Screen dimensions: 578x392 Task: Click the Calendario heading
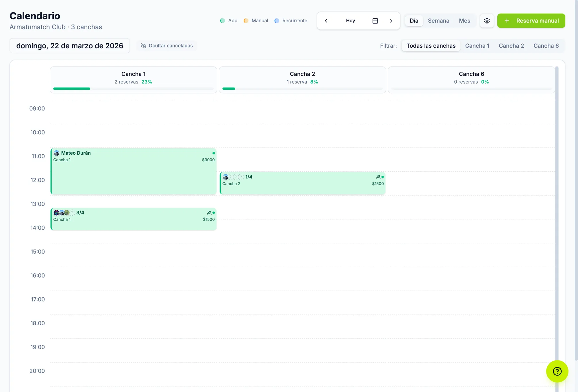35,16
